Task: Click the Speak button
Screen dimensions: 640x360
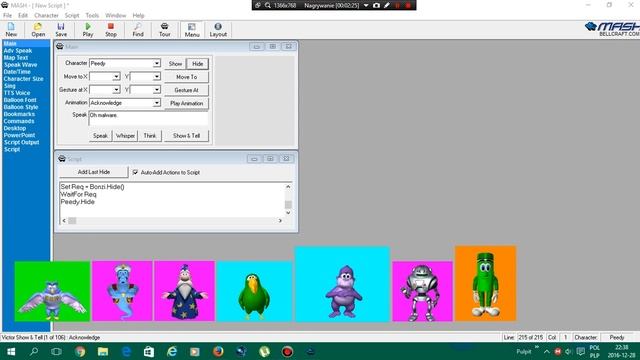Action: (100, 136)
